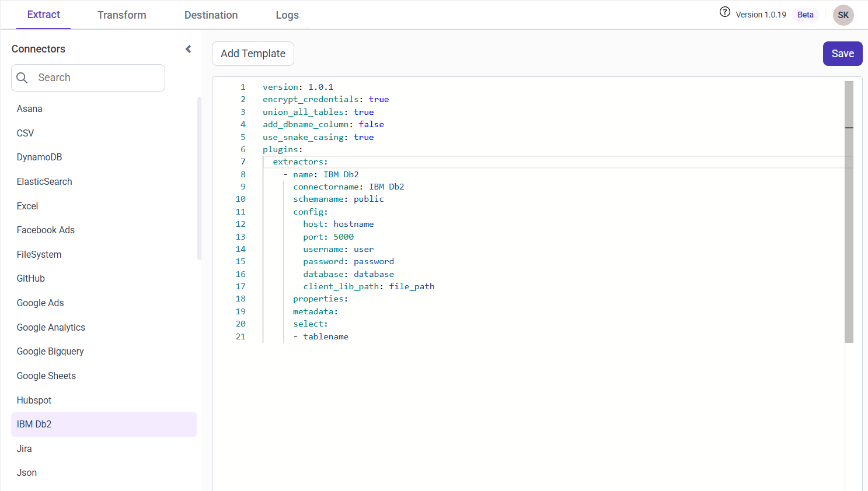Open the Jira connector
The image size is (868, 491).
point(24,448)
